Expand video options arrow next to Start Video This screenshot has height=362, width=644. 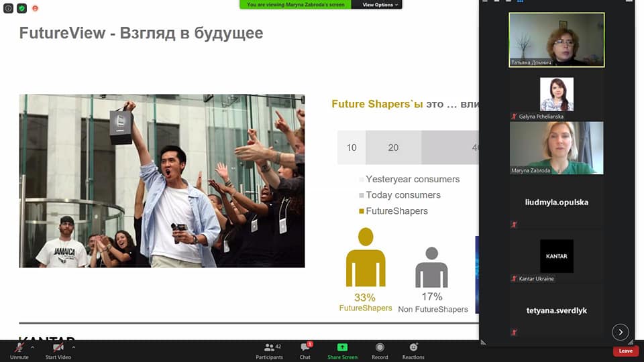[x=74, y=347]
